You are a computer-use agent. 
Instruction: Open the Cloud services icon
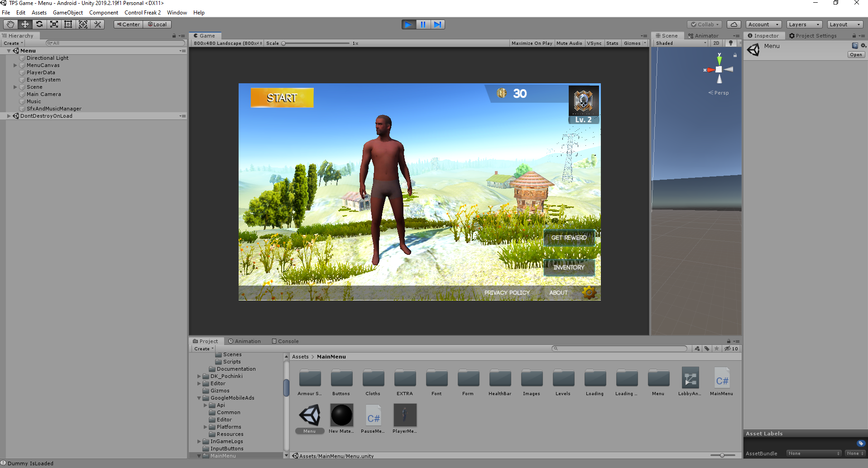(734, 24)
